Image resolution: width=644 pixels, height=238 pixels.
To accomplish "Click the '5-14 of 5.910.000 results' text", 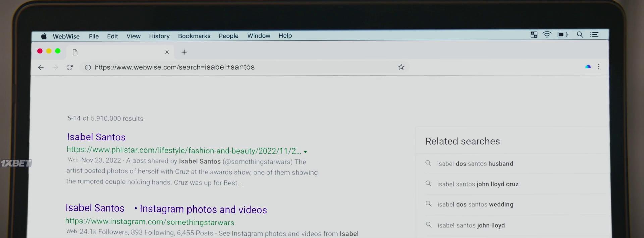I will tap(105, 118).
